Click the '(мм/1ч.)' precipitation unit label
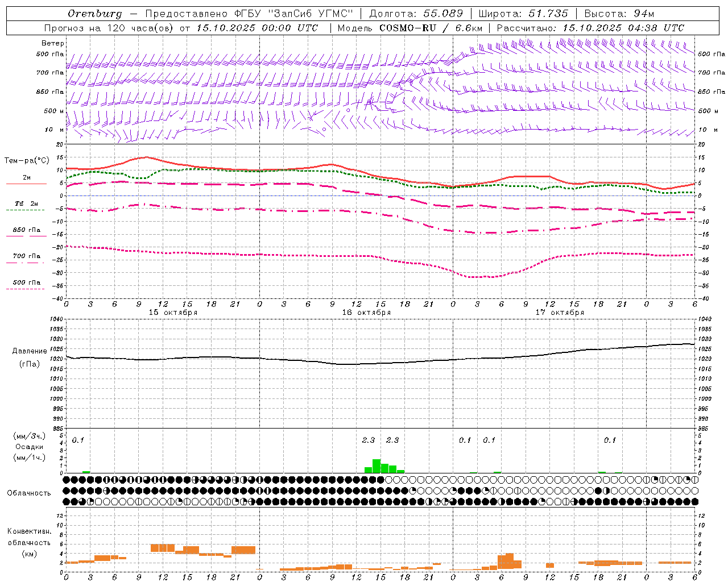Screen dimensions: 728x582 29,458
